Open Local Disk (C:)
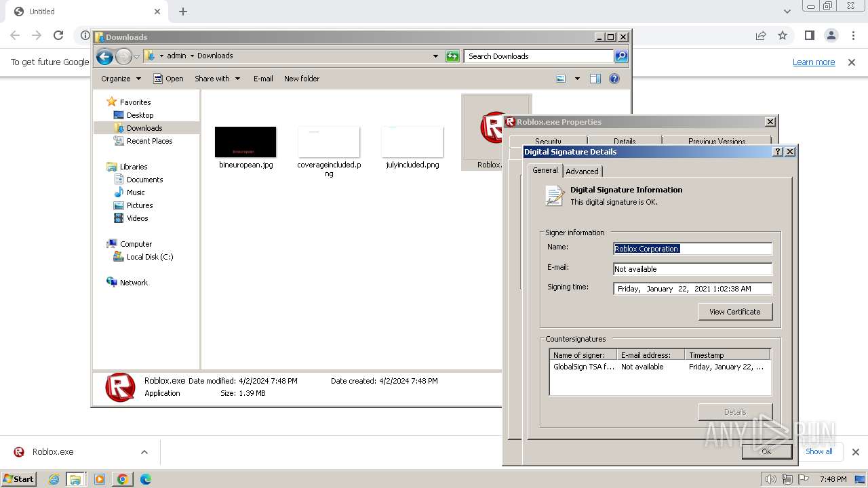868x488 pixels. click(149, 257)
